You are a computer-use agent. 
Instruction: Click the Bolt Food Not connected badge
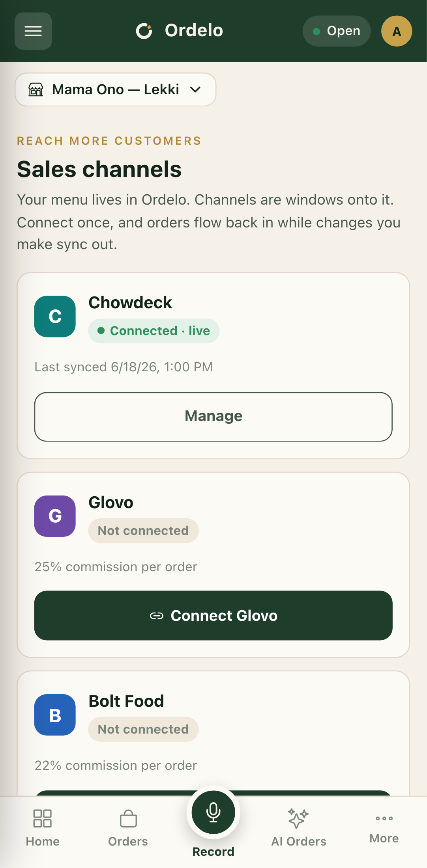(x=143, y=729)
